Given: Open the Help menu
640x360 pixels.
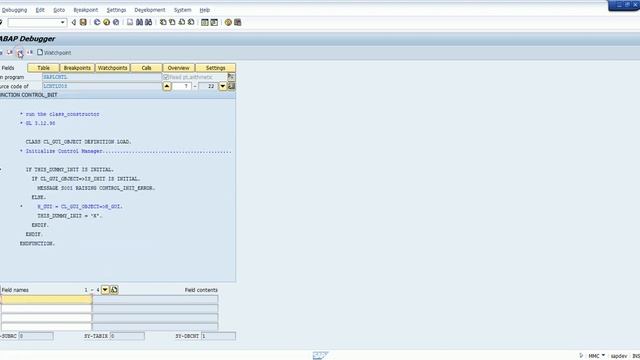Looking at the screenshot, I should [204, 10].
